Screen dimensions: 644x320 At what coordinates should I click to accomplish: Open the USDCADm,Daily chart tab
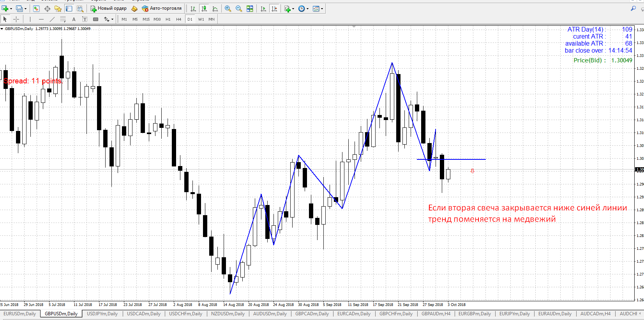pyautogui.click(x=144, y=314)
